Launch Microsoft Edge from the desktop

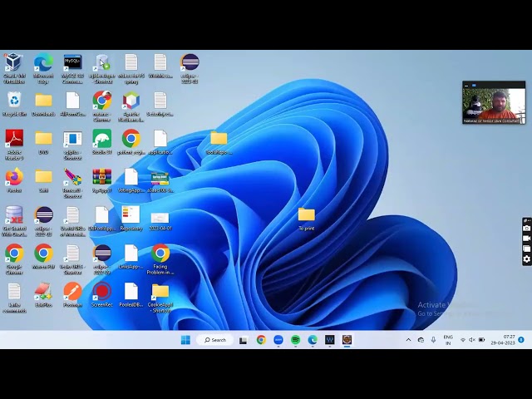tap(43, 62)
